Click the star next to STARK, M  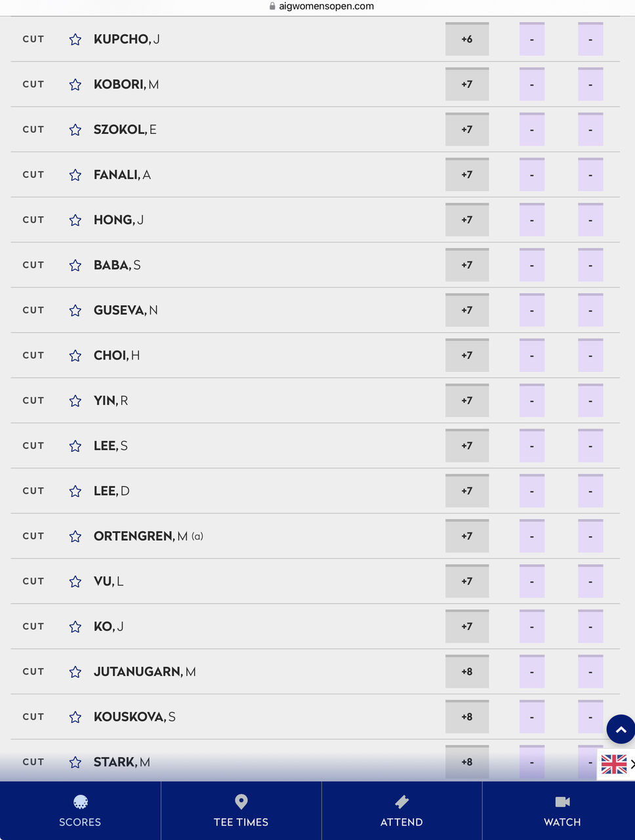(x=75, y=763)
